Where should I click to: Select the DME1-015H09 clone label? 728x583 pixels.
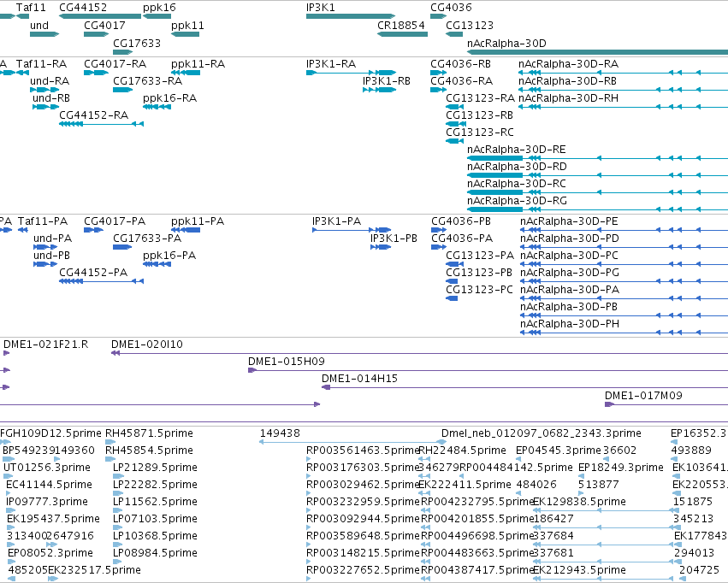click(287, 362)
